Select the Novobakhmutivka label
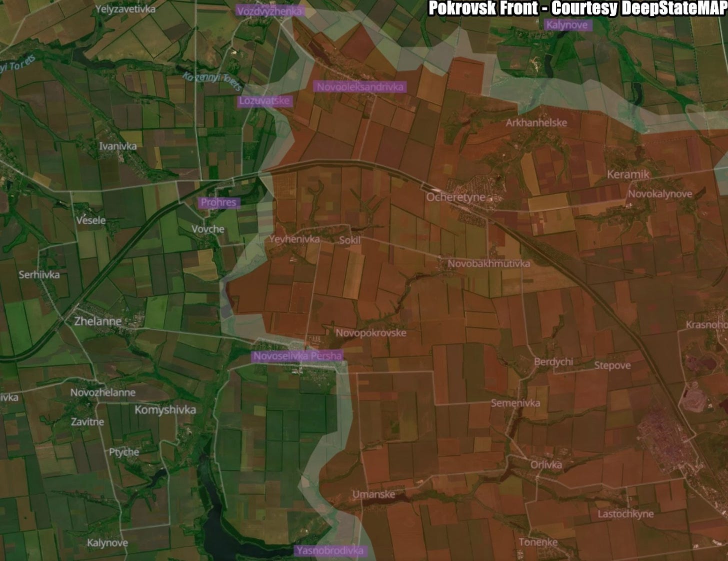The width and height of the screenshot is (728, 561). [x=488, y=263]
